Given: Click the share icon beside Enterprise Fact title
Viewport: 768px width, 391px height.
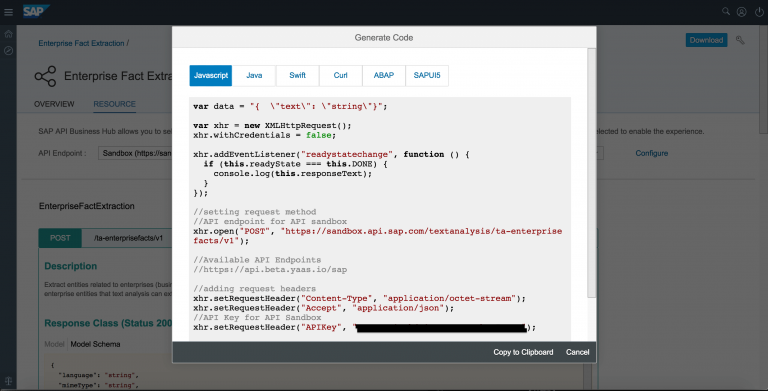Looking at the screenshot, I should click(x=46, y=76).
